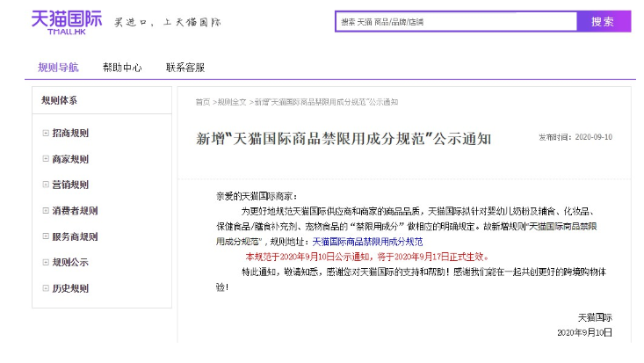Click the 规则体系 sidebar heading
Viewport: 644px width, 363px height.
click(59, 100)
